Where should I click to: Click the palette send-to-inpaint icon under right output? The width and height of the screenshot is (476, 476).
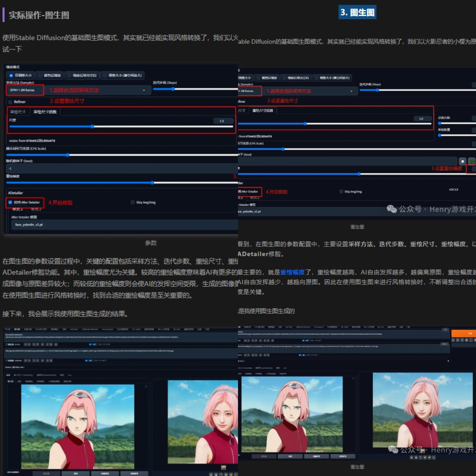(x=429, y=457)
